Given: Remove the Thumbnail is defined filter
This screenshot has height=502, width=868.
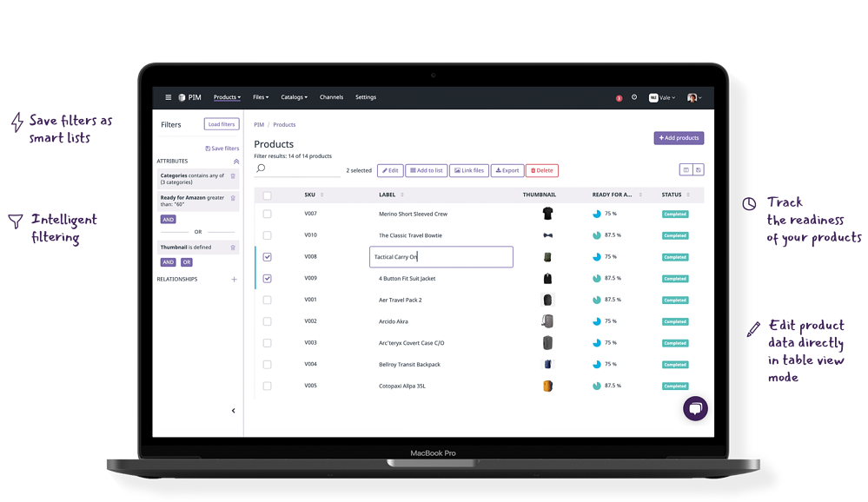Looking at the screenshot, I should tap(233, 248).
